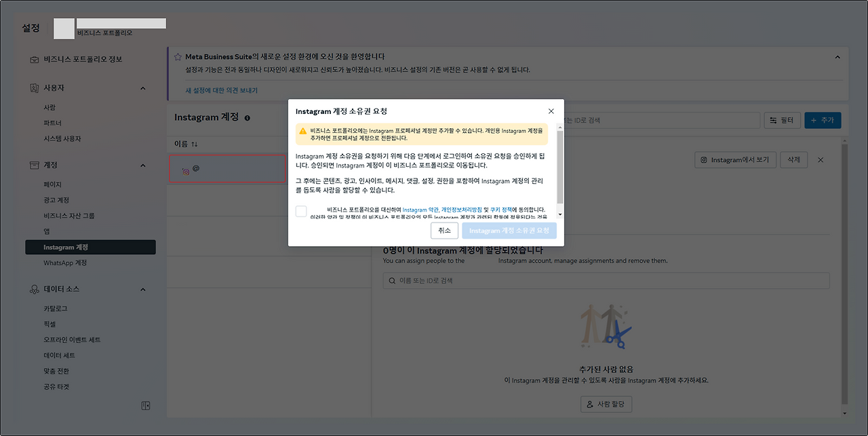
Task: Select 앱 in the sidebar
Action: (47, 232)
